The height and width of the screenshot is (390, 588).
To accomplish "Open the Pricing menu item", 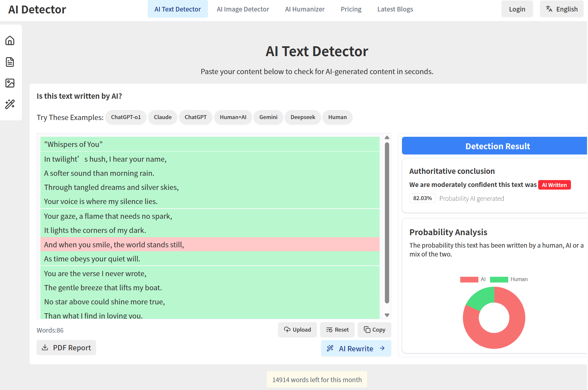I will tap(351, 9).
